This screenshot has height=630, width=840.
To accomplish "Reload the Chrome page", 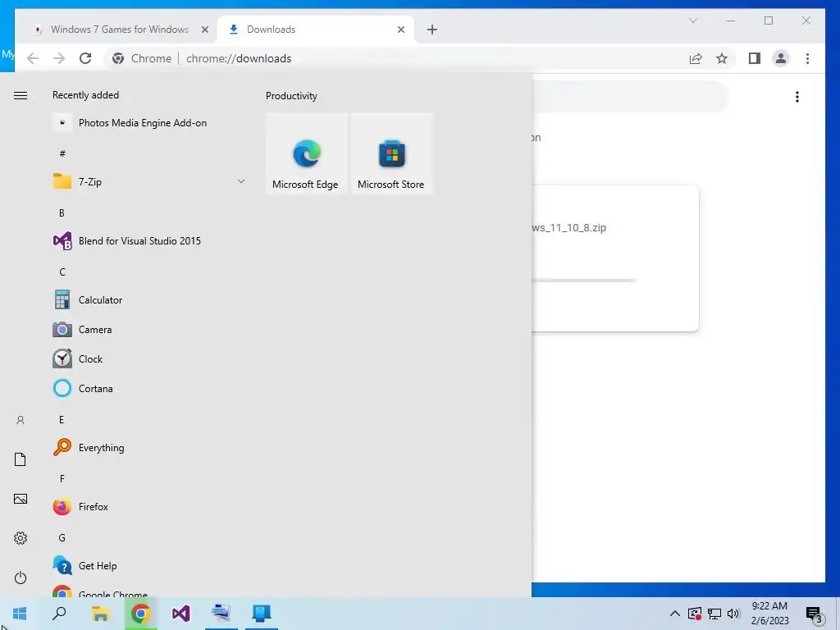I will pyautogui.click(x=85, y=58).
